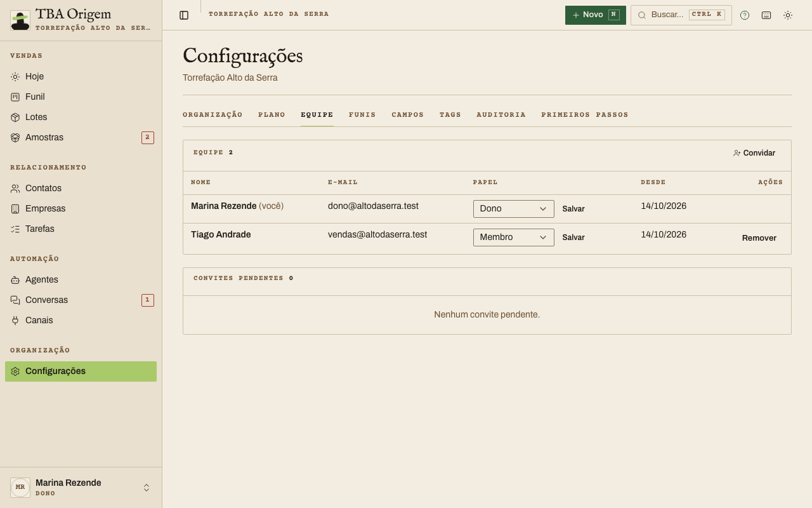Switch theme with the sun icon
Screen dimensions: 812x508
(788, 15)
